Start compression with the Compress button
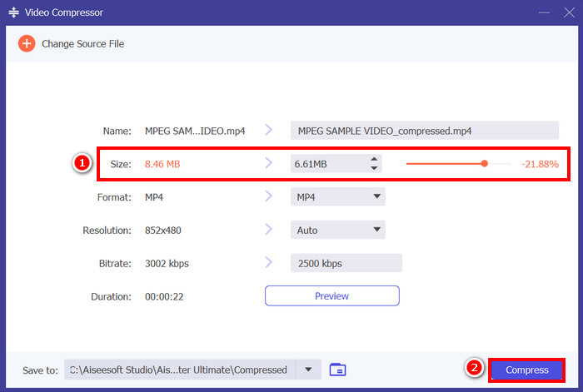Screen dimensions: 583x392 [526, 370]
